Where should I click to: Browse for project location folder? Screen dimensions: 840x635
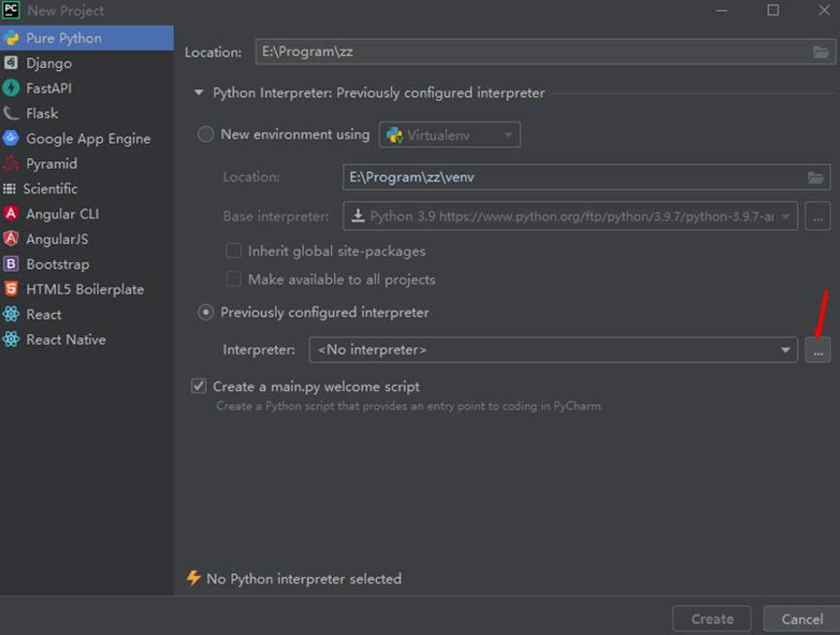point(821,51)
